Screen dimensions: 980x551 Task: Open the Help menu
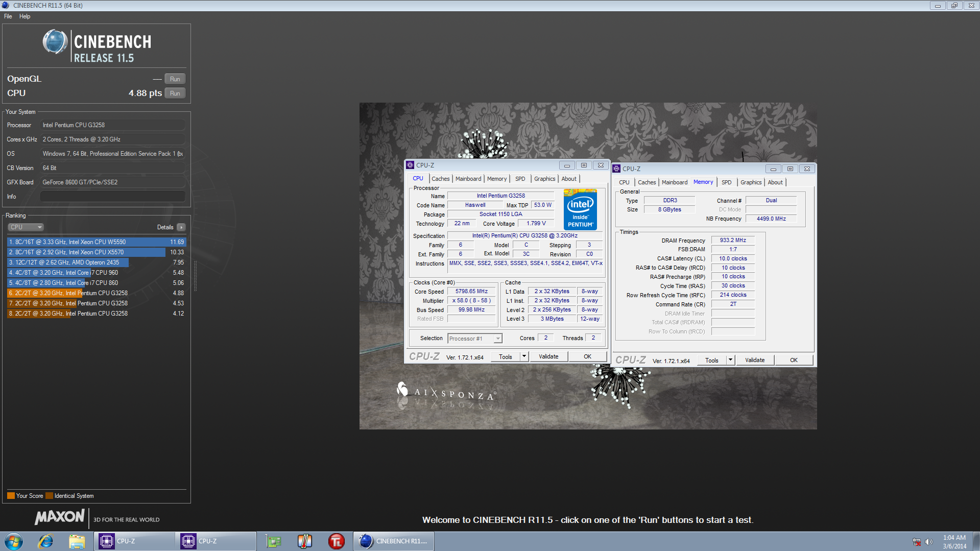(x=25, y=16)
